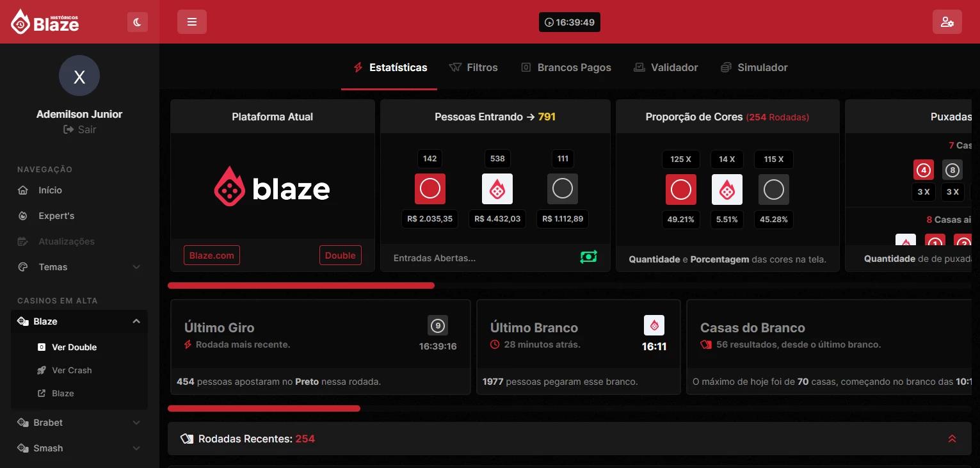Click the upper red horizontal scrollbar
980x468 pixels.
301,286
